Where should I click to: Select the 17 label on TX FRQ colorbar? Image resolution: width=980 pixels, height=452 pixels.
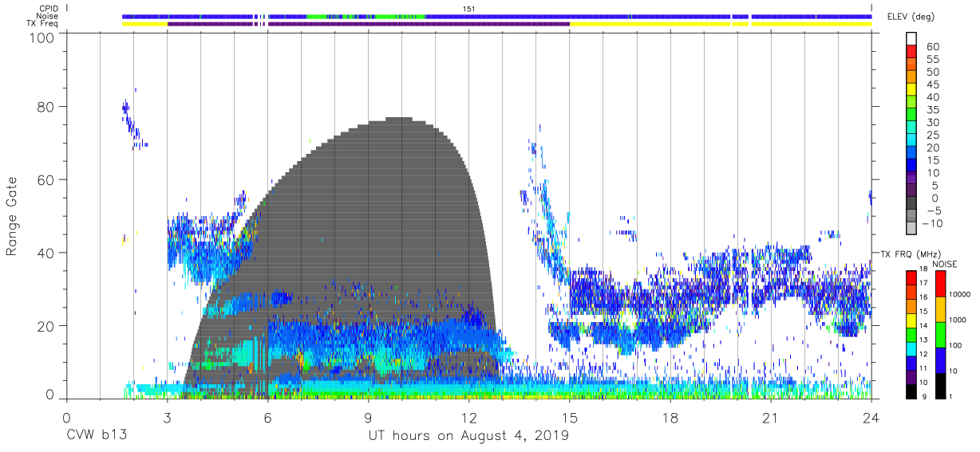click(925, 283)
